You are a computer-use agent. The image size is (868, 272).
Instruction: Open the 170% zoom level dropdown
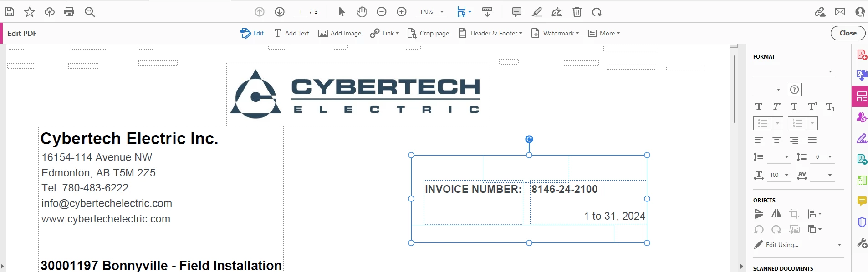pyautogui.click(x=442, y=12)
